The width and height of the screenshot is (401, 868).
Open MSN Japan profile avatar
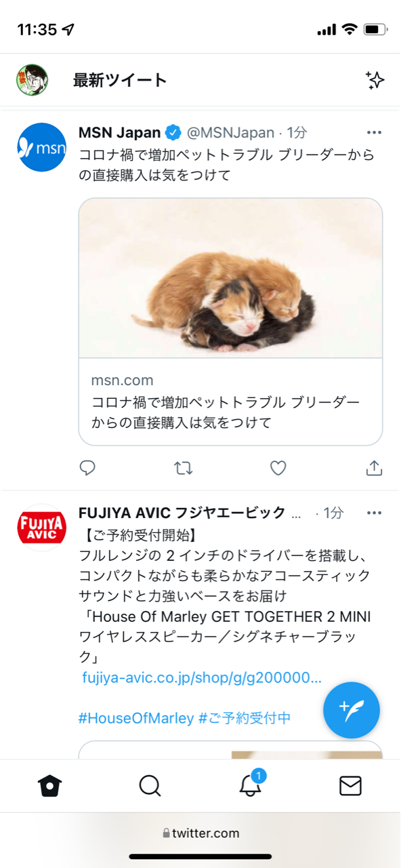(42, 147)
